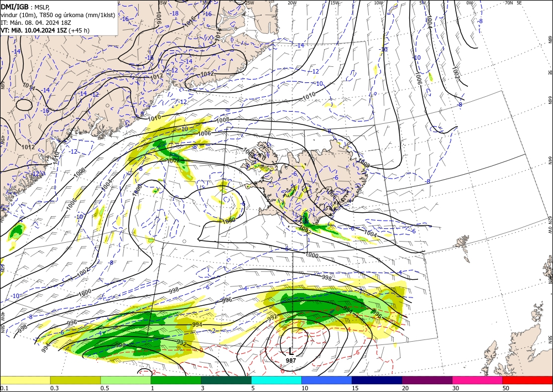Viewport: 553px width, 392px height.
Task: Click the 'DMI/IGB' title text
Action: point(14,6)
